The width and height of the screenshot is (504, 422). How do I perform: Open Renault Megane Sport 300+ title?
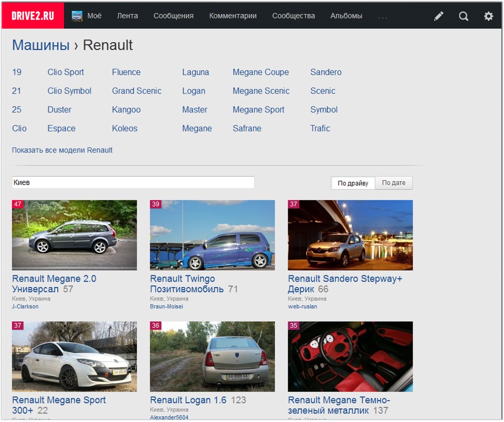coord(59,405)
